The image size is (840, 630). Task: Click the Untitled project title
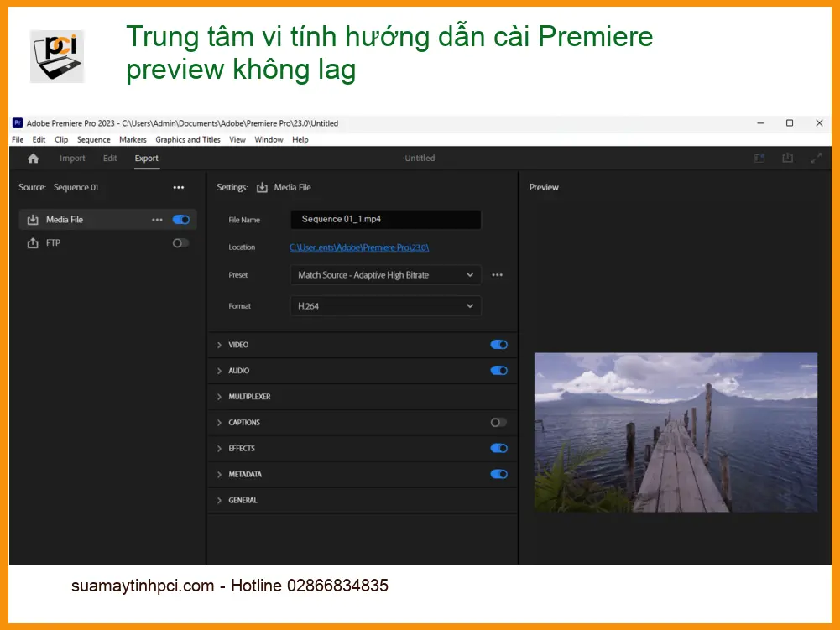(420, 158)
